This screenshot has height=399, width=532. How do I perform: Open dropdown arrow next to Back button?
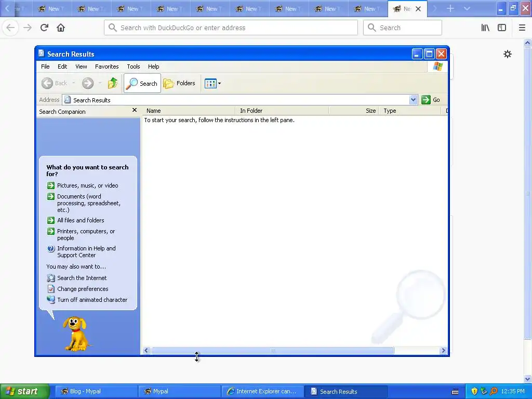[73, 83]
